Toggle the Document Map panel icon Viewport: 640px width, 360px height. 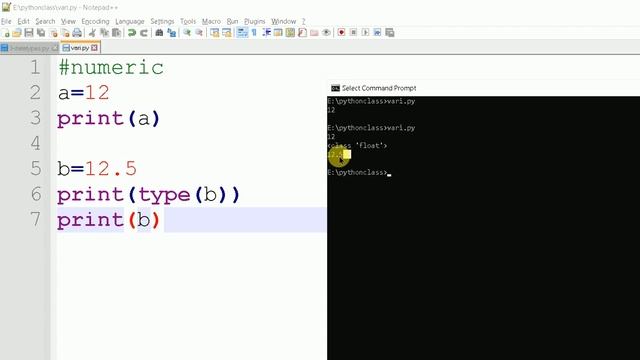point(290,33)
